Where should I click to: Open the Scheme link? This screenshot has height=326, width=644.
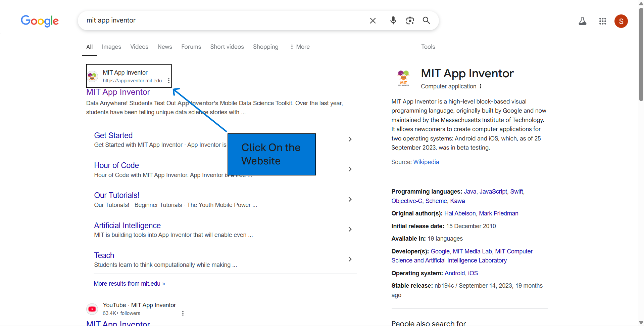click(436, 201)
